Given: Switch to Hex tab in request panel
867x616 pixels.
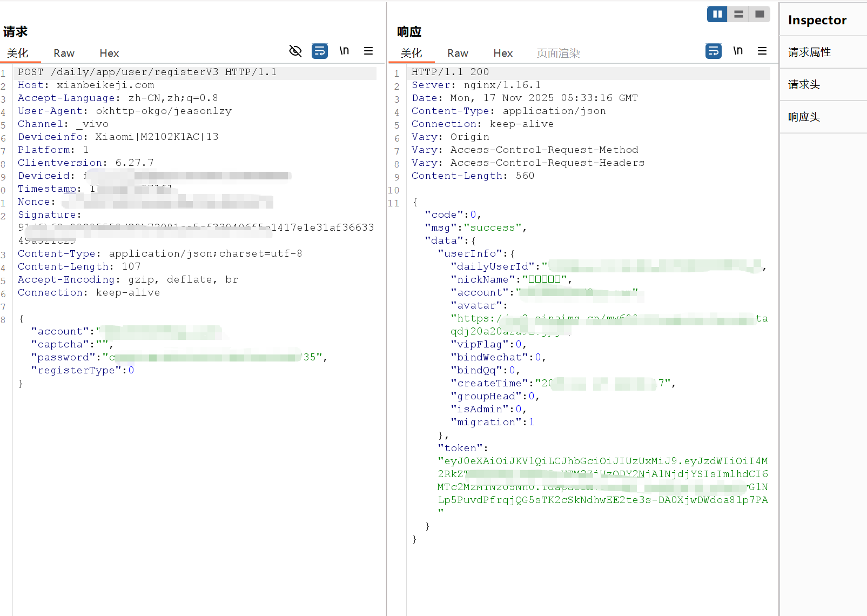Looking at the screenshot, I should (109, 53).
